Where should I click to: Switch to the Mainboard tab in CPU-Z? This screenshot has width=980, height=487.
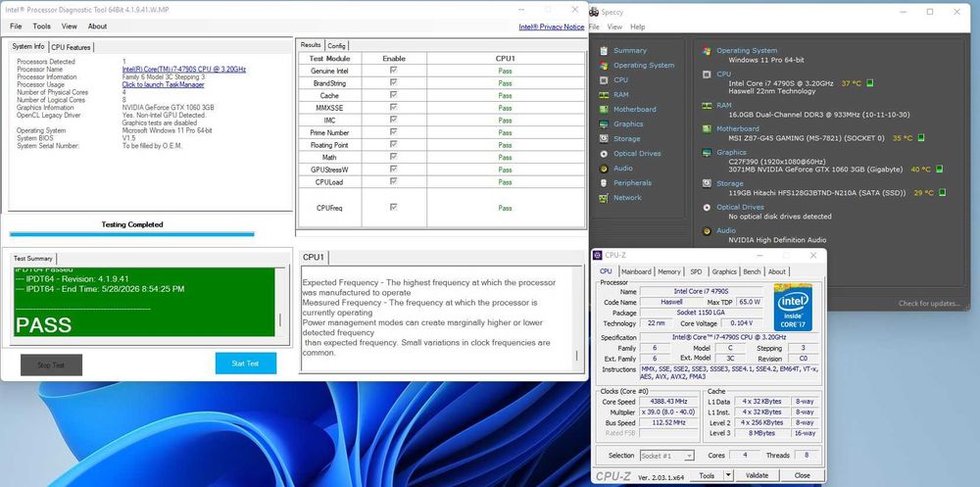point(636,272)
